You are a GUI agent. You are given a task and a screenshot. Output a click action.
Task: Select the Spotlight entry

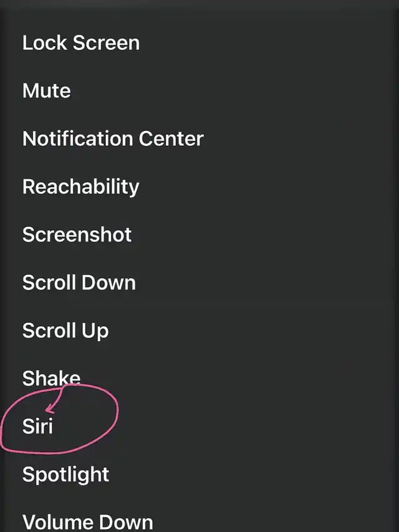point(66,475)
